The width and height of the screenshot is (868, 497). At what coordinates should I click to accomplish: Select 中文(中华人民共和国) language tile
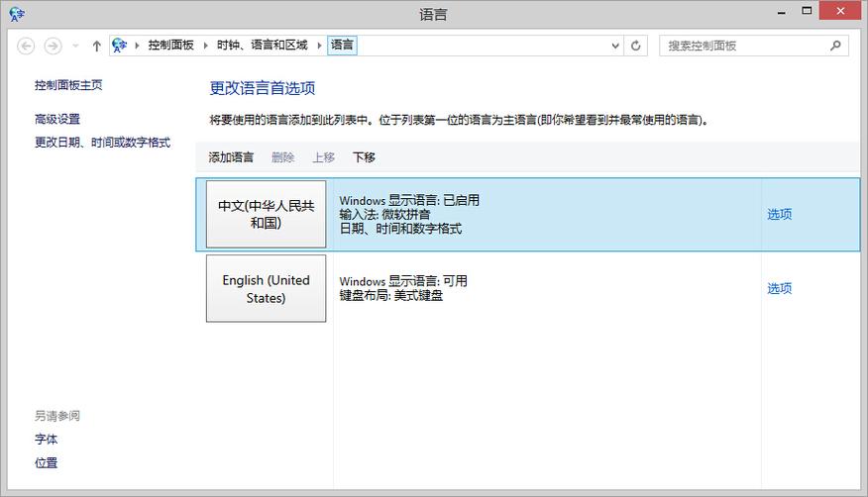267,214
